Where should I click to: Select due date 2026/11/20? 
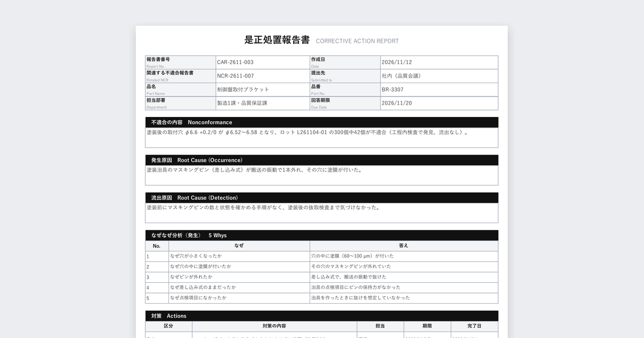point(397,103)
